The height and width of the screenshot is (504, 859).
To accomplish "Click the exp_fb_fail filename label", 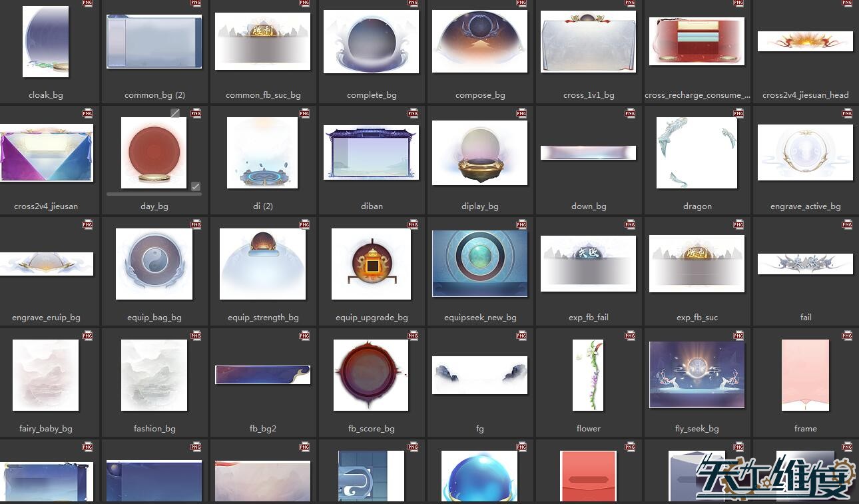I will click(588, 318).
